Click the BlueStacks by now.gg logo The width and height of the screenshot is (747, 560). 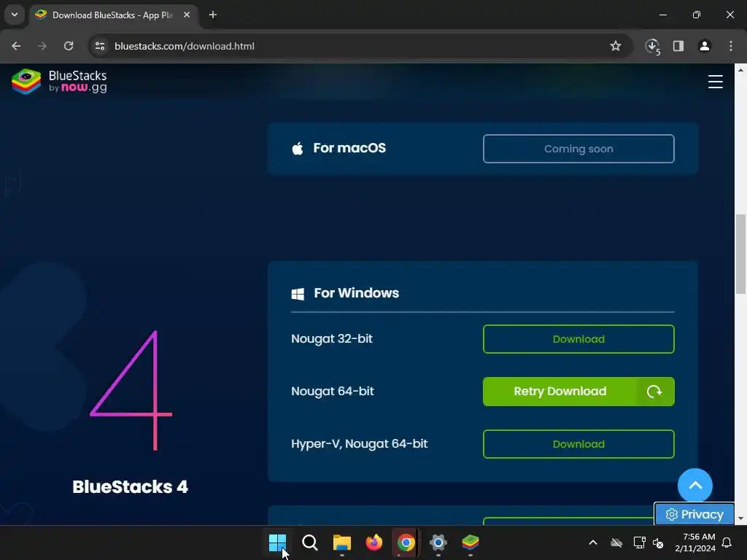pos(60,82)
